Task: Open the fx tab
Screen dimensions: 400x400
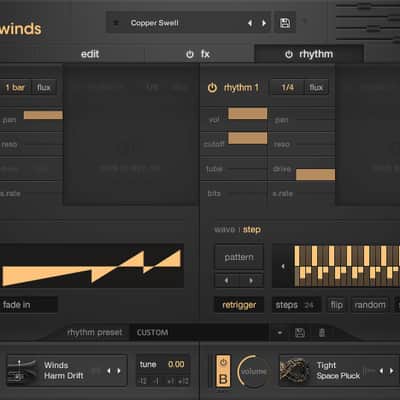Action: (205, 54)
